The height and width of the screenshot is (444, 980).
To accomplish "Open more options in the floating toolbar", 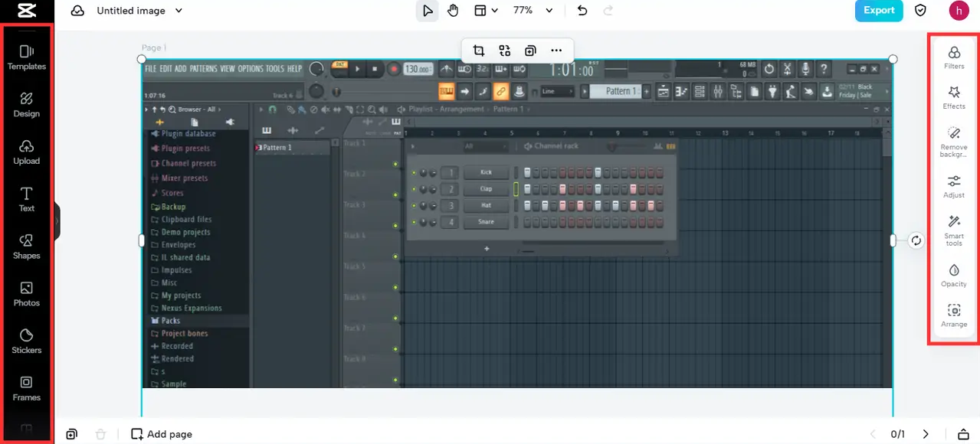I will point(556,51).
